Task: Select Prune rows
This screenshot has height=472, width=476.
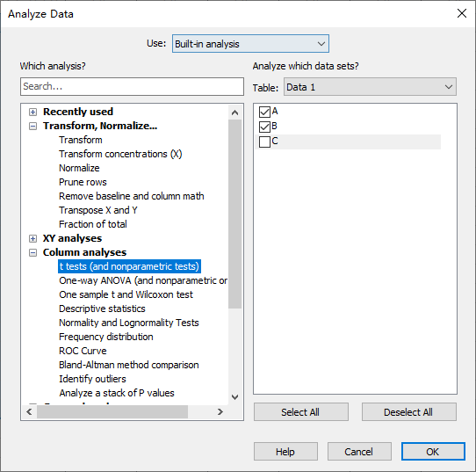Action: click(83, 182)
